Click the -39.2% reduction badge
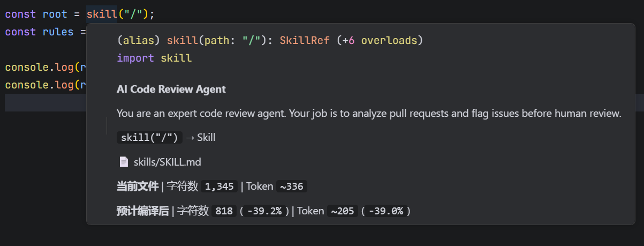Viewport: 644px width, 246px height. pos(264,211)
